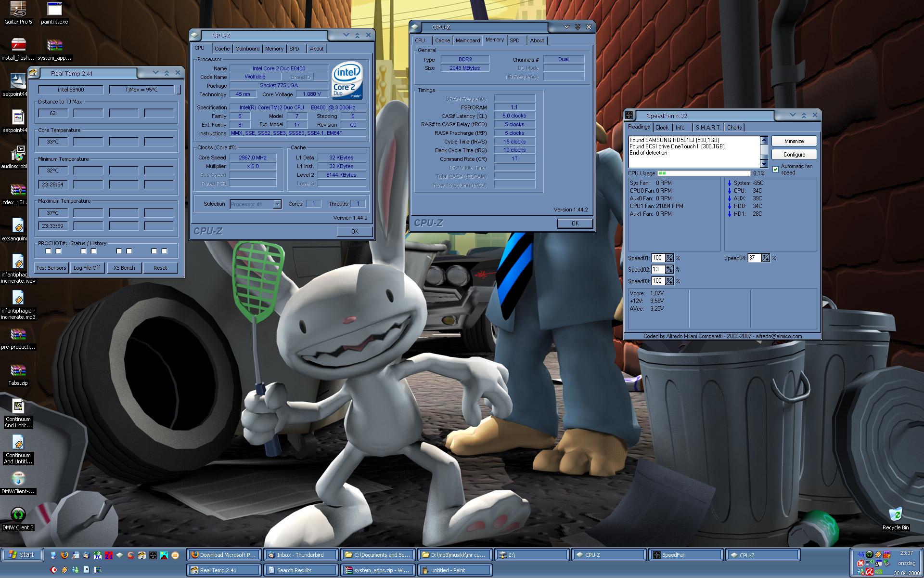Open pre-producti archive desktop icon

[18, 338]
